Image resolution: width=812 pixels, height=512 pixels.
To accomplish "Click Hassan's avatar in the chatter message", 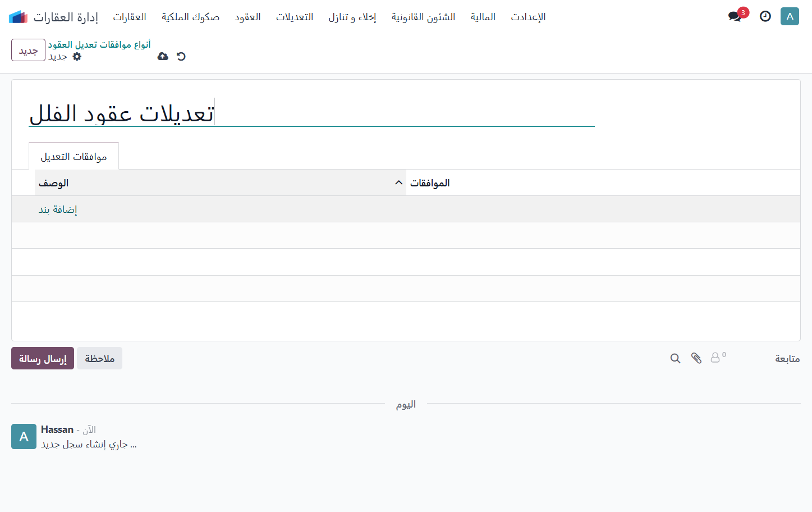I will tap(24, 436).
